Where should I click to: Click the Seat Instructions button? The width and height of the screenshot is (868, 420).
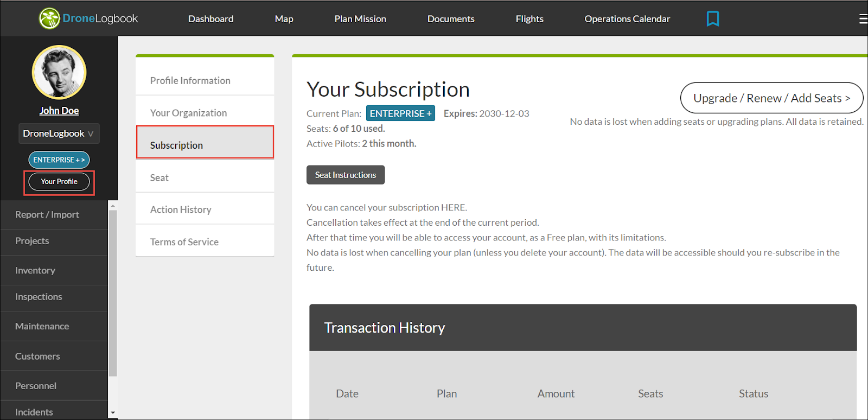click(x=346, y=175)
